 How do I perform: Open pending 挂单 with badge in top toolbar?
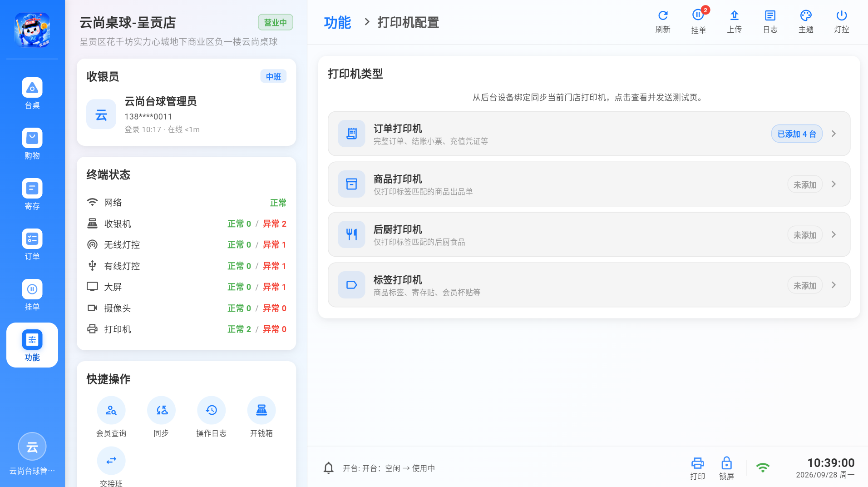click(x=699, y=22)
